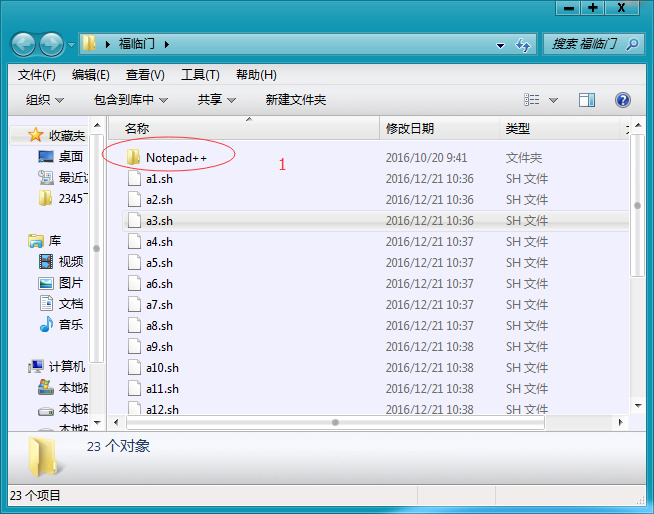Click 新建文件夹 button
Screen dimensions: 654x514
296,100
